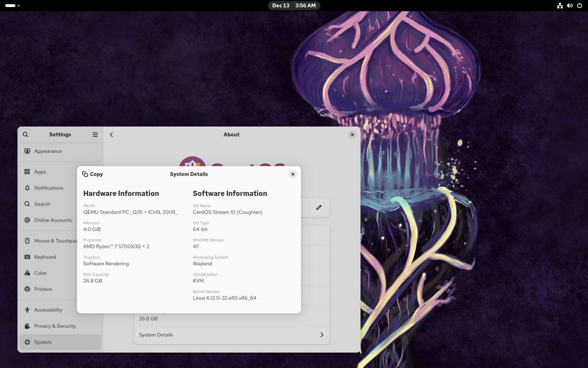Select the Appearance panel icon
This screenshot has width=588, height=368.
[27, 151]
